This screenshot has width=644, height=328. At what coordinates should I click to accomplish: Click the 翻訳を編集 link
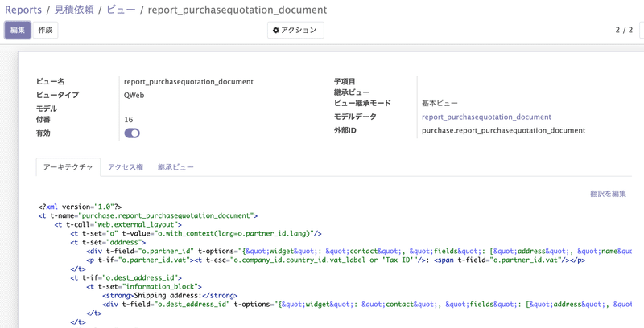tap(608, 194)
